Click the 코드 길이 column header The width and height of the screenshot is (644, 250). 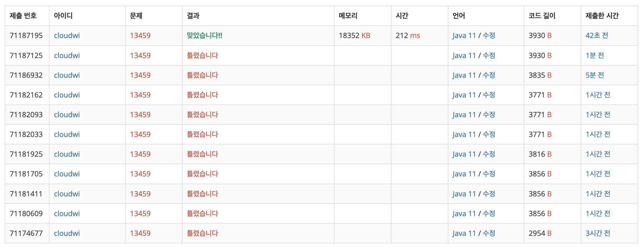pos(542,16)
